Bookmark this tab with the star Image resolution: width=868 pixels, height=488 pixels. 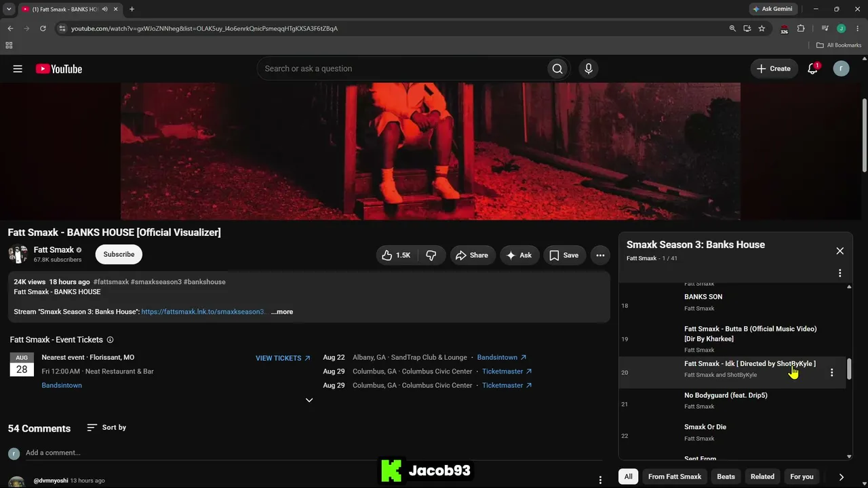pos(762,28)
